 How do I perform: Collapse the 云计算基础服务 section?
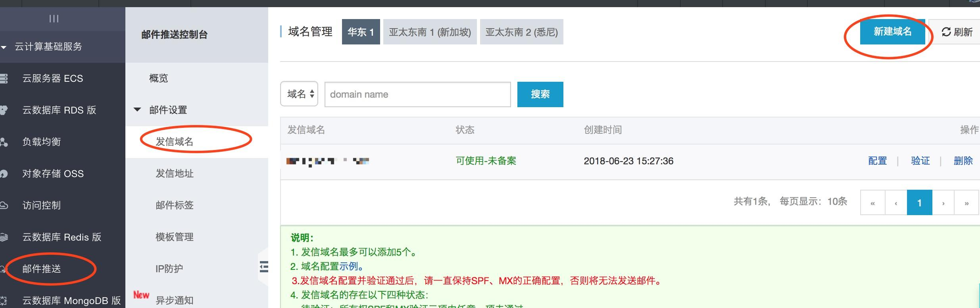pos(4,47)
